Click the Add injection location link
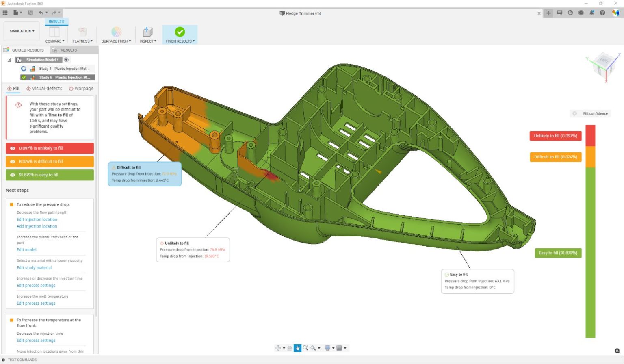The height and width of the screenshot is (364, 624). coord(37,226)
